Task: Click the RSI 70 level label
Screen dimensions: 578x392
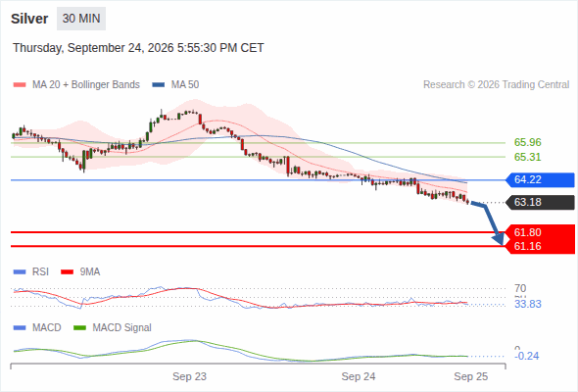Action: click(520, 288)
